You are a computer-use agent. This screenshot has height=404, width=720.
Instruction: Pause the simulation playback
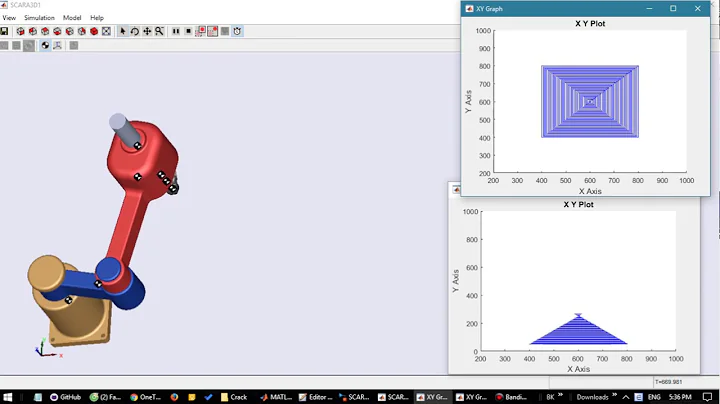point(176,31)
